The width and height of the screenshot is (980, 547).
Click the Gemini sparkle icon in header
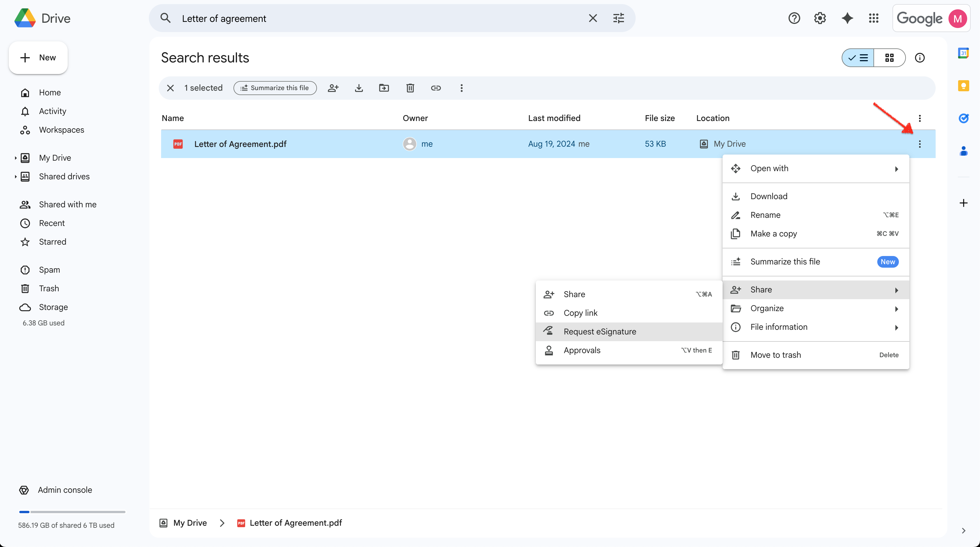click(847, 18)
